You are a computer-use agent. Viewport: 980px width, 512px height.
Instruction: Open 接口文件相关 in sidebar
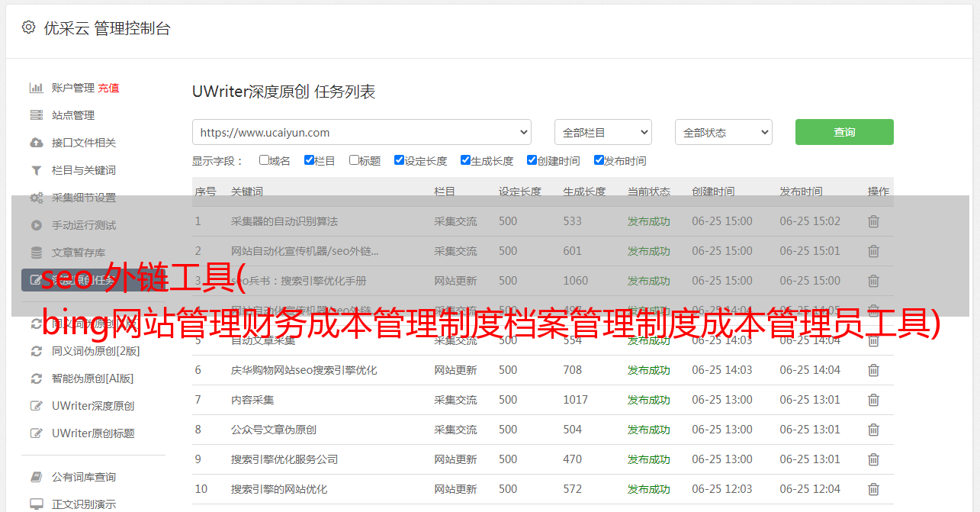point(84,143)
